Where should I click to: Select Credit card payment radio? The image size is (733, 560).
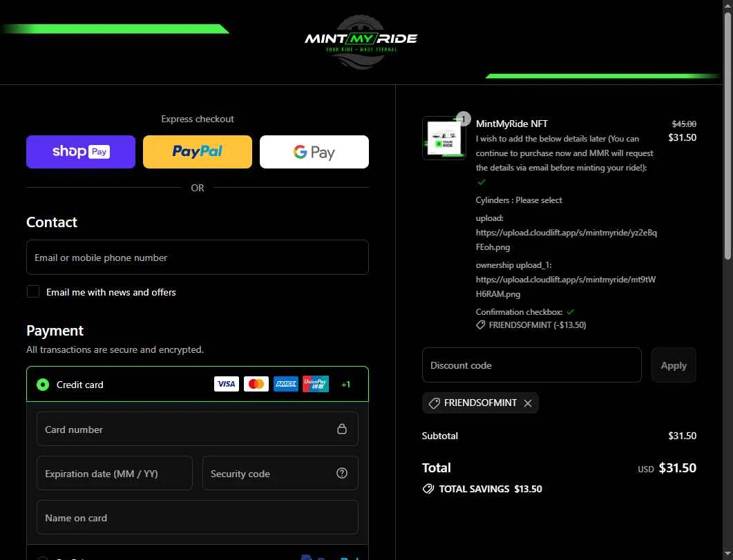point(43,385)
